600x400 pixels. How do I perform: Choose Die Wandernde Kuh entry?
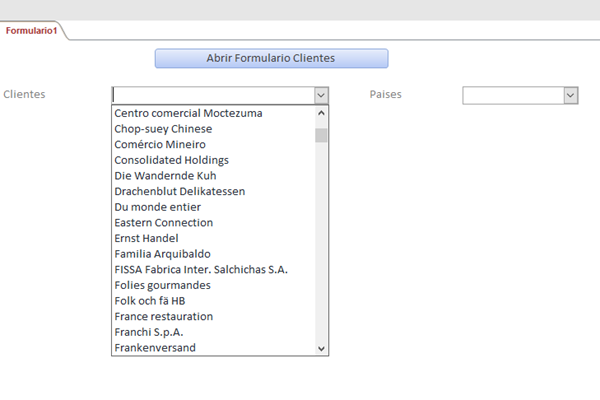tap(165, 176)
